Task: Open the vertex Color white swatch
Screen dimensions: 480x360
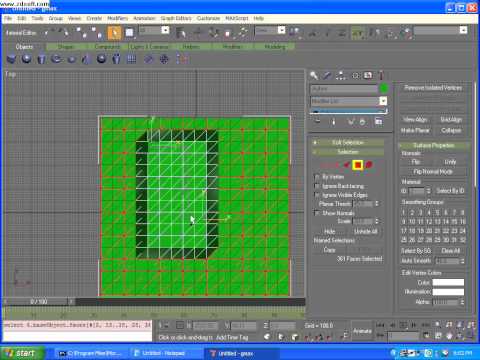Action: click(x=448, y=283)
